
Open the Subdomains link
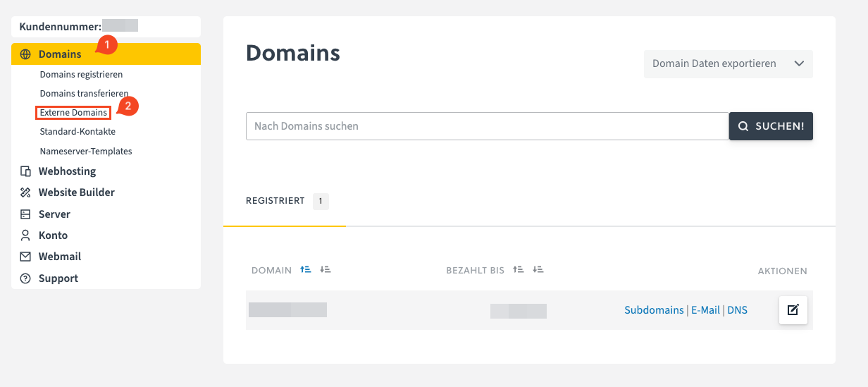pos(654,310)
